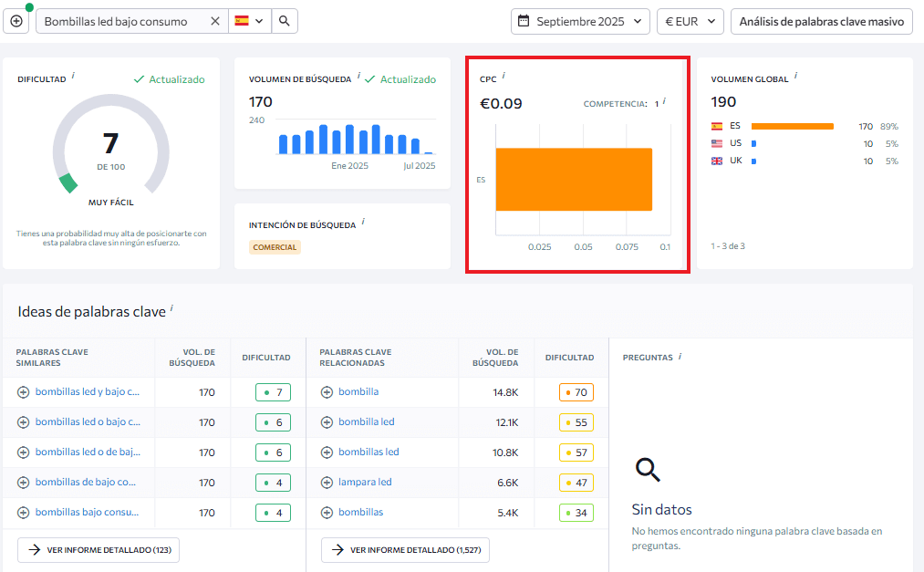Click difficulty badge 55 for bombilla led
The height and width of the screenshot is (572, 924).
coord(576,422)
